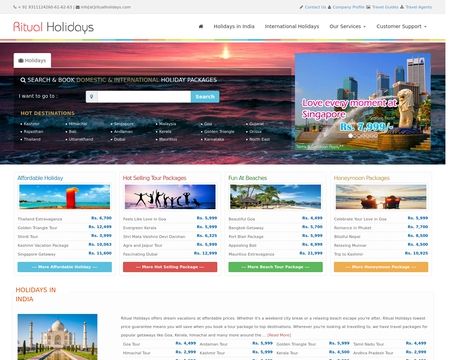Screen dimensions: 450x360
Task: Click the More Honeymoon Package button
Action: tap(381, 267)
